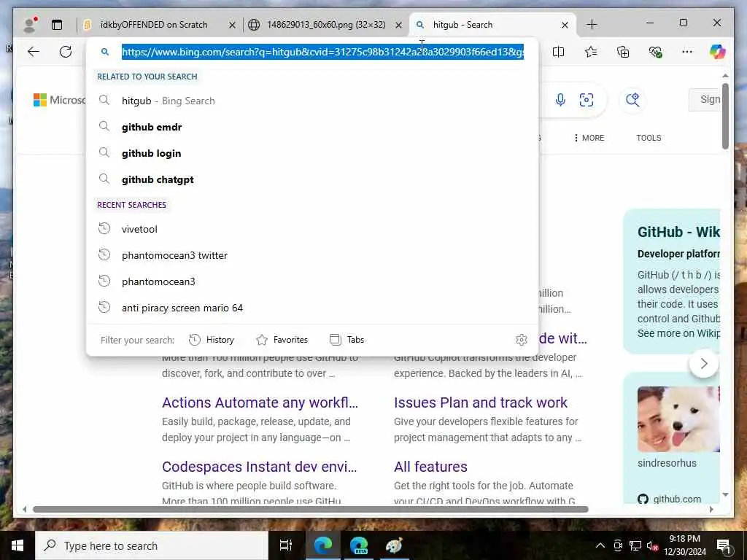747x560 pixels.
Task: Start voice search with microphone icon
Action: (560, 99)
